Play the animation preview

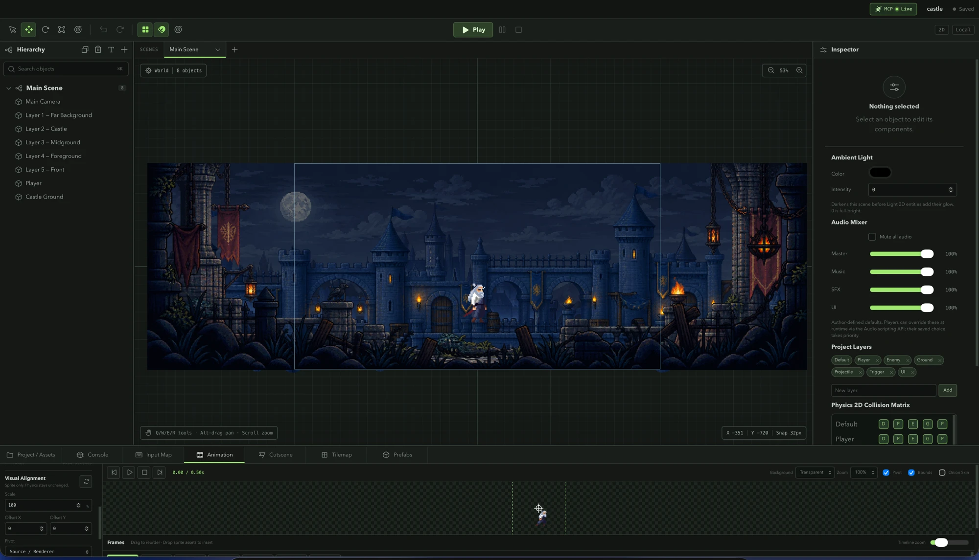point(129,472)
